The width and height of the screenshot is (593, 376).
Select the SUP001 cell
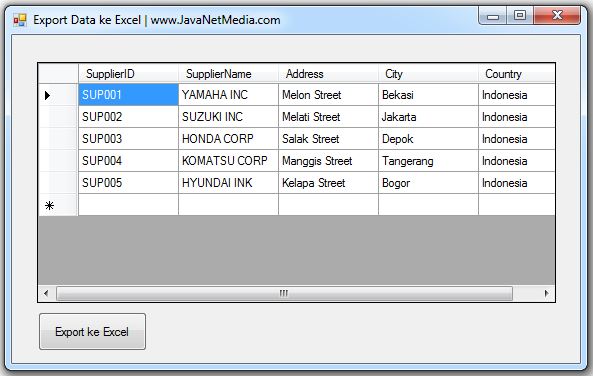coord(128,95)
